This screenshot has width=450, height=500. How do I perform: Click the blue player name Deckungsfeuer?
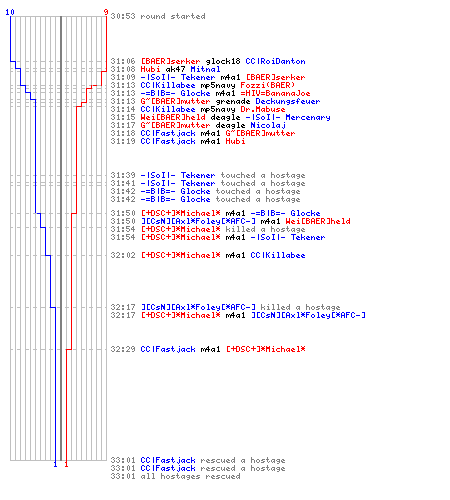288,101
